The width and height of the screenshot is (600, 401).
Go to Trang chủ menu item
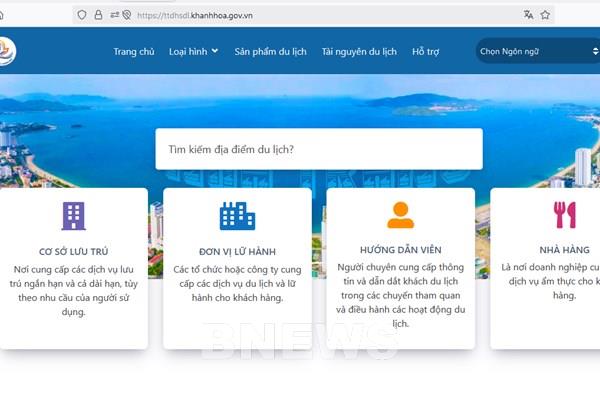pyautogui.click(x=134, y=52)
